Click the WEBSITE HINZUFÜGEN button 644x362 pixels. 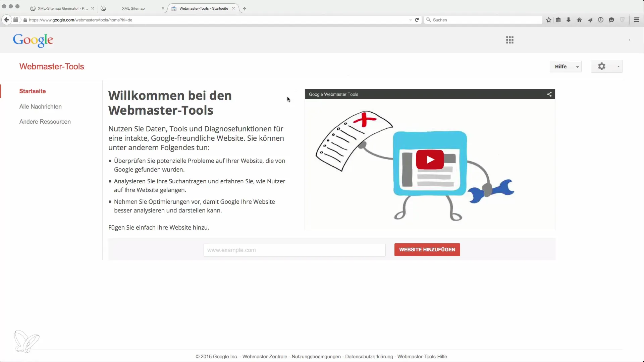pos(427,250)
